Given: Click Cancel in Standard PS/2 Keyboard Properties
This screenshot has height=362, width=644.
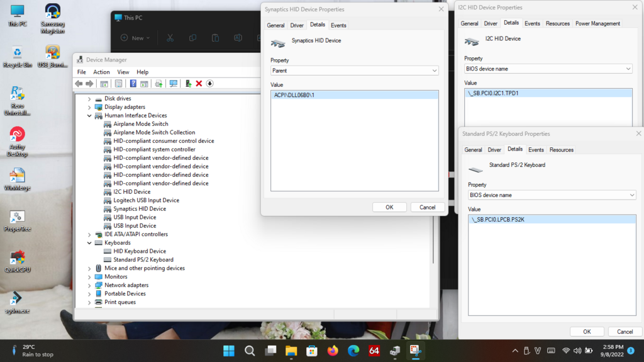Looking at the screenshot, I should [x=625, y=331].
